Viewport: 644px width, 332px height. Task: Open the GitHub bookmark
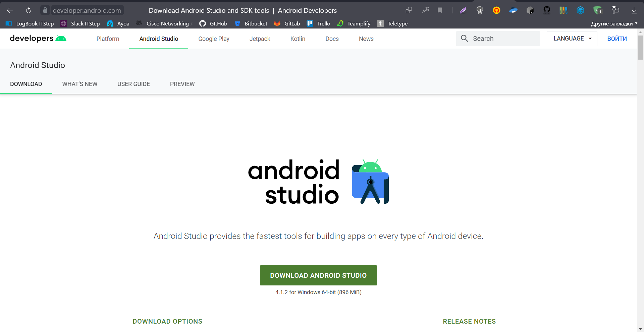coord(213,23)
